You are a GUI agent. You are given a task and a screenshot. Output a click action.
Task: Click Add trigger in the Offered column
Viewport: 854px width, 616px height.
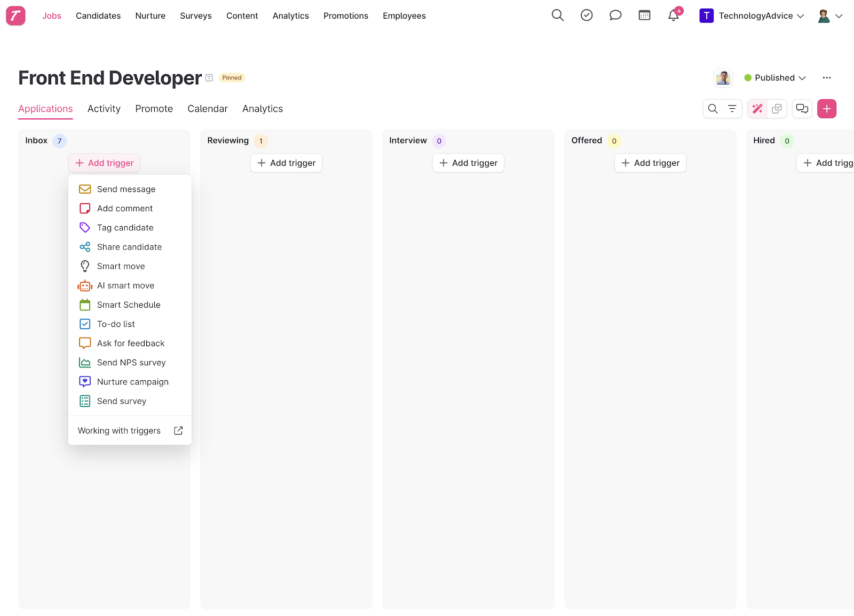(x=650, y=163)
